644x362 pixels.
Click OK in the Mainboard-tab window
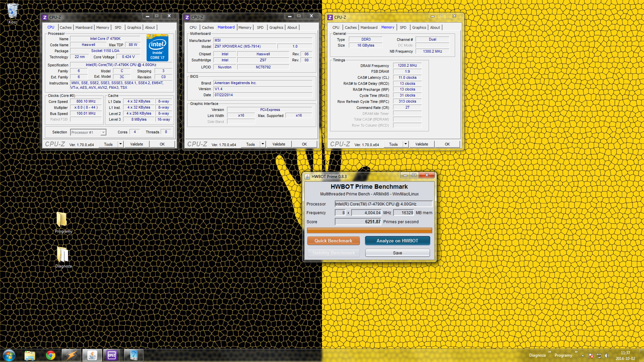click(304, 144)
